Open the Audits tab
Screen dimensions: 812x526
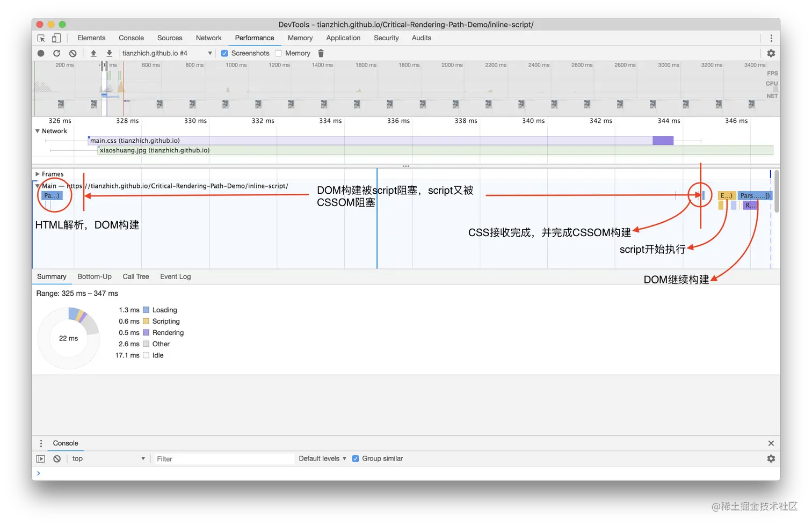[422, 38]
